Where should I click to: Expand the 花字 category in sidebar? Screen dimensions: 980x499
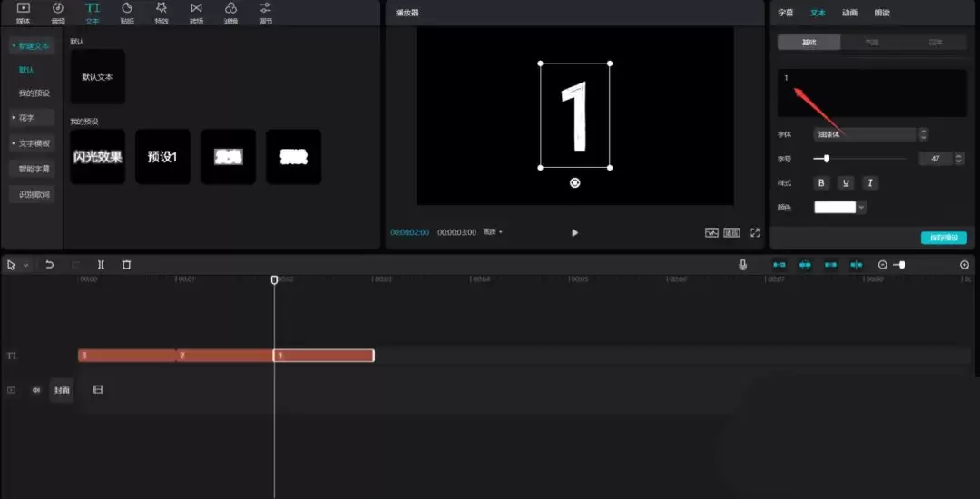click(x=33, y=118)
